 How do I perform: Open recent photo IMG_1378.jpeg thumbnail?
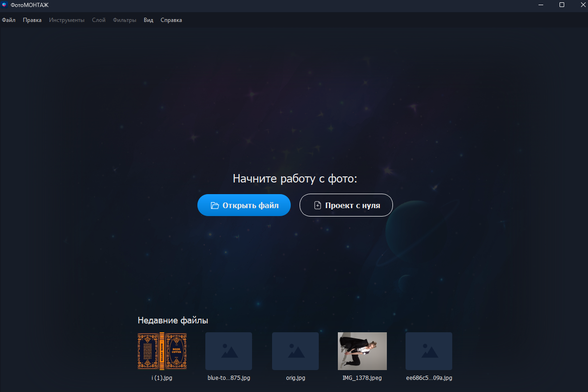pyautogui.click(x=362, y=351)
